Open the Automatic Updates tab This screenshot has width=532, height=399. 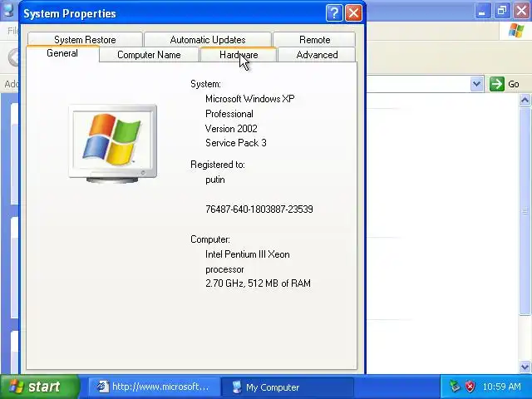pos(208,39)
